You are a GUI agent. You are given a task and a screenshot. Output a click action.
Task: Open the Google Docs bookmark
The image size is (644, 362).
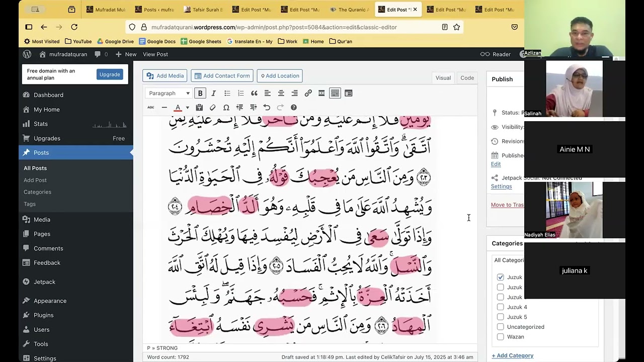pyautogui.click(x=157, y=41)
